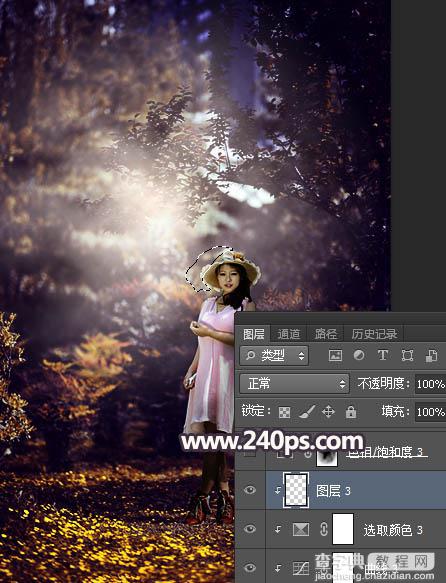Screen dimensions: 446x583
Task: Open the 路径 (Paths) tab
Action: [x=325, y=334]
